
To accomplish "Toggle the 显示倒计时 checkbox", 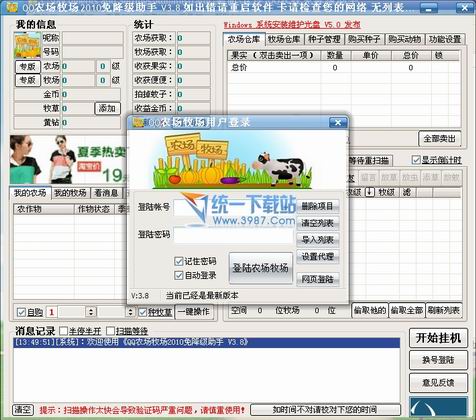I will pos(416,160).
